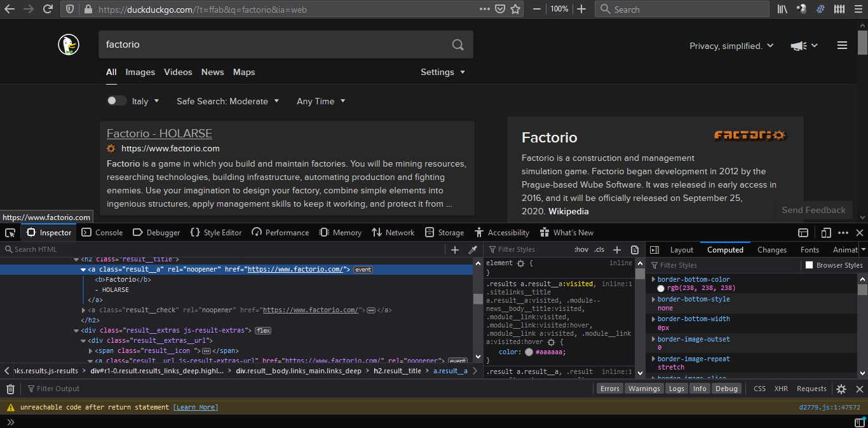Viewport: 868px width, 428px height.
Task: Select the Layout sidebar tab
Action: point(681,250)
